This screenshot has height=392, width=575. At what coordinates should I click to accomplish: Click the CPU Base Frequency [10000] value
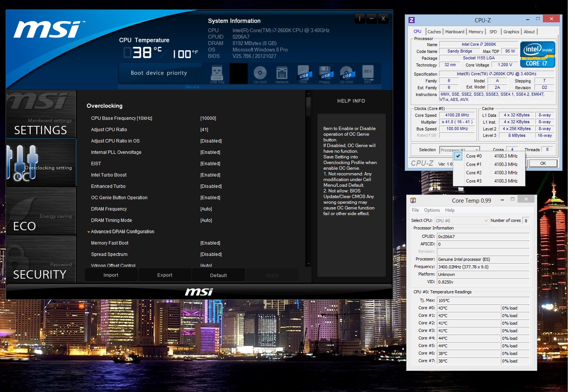point(208,118)
